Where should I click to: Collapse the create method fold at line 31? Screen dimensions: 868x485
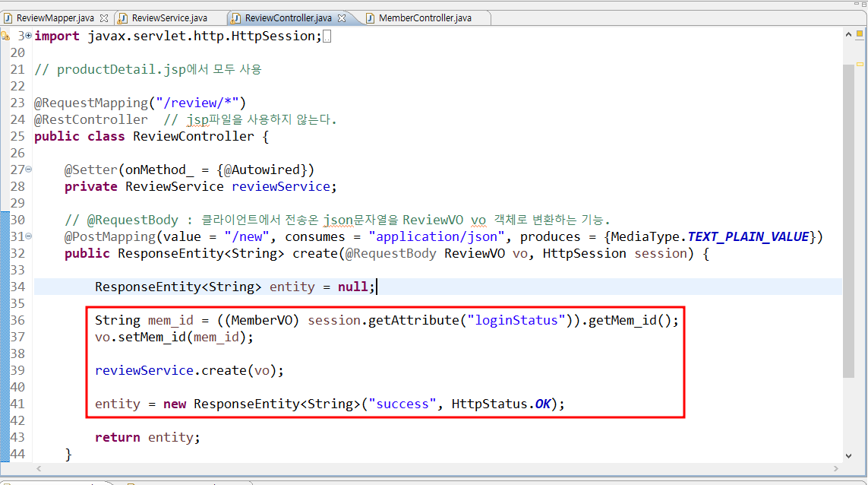(28, 236)
